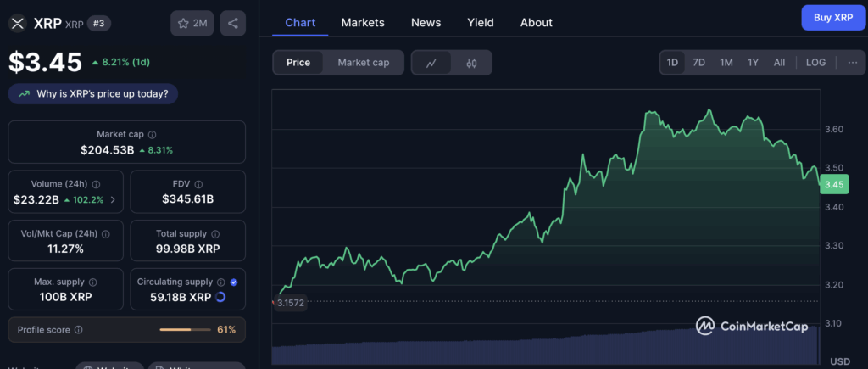The height and width of the screenshot is (369, 868).
Task: Open the Yield tab
Action: click(x=481, y=23)
